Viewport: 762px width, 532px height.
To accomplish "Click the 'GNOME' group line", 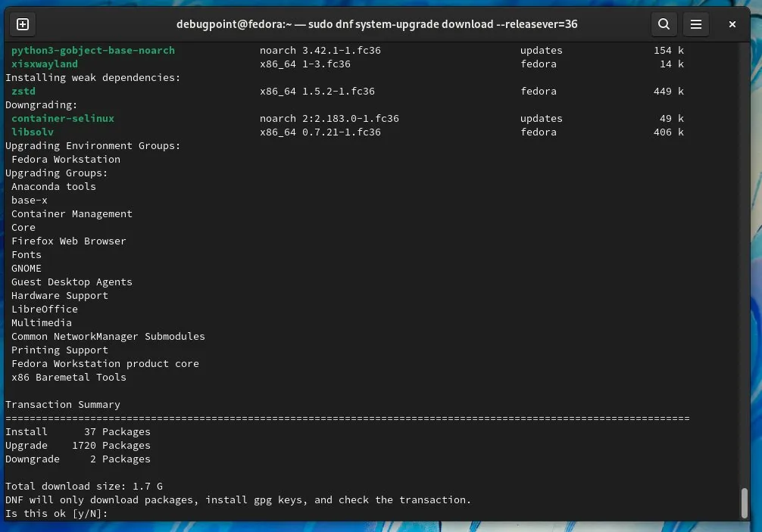I will point(27,268).
